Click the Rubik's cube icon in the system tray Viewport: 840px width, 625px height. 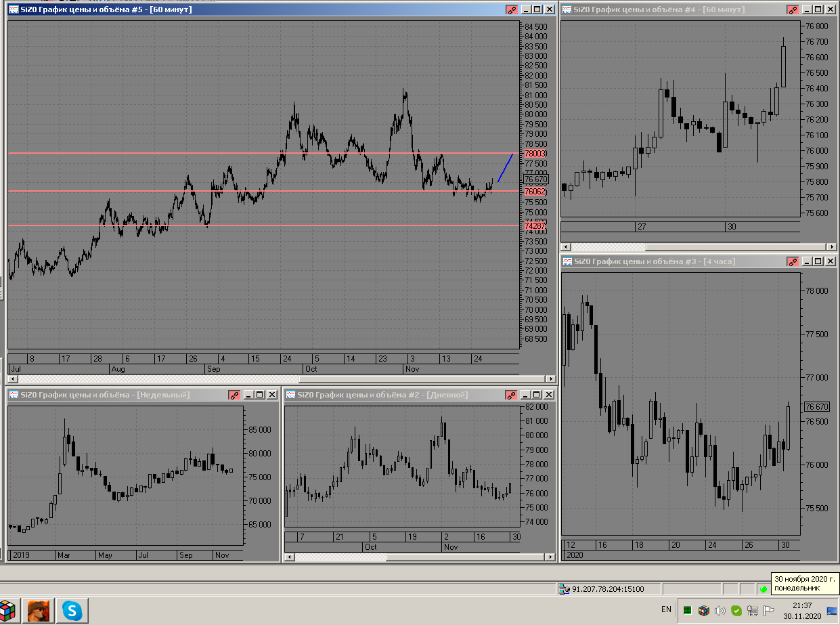[x=704, y=610]
